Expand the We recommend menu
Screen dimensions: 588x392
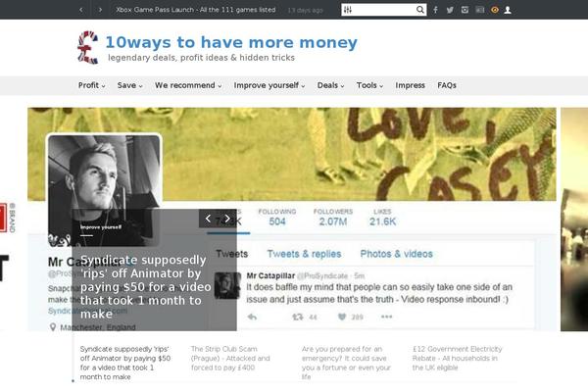click(188, 85)
